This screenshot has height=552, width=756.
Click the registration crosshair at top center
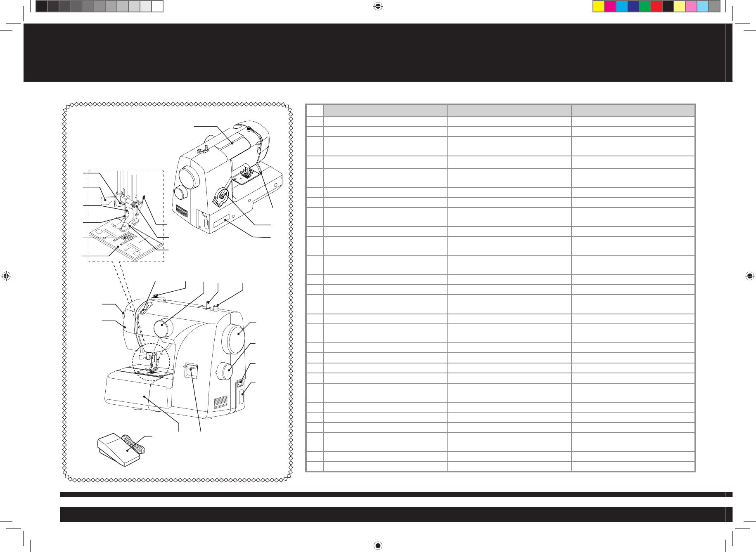click(378, 6)
